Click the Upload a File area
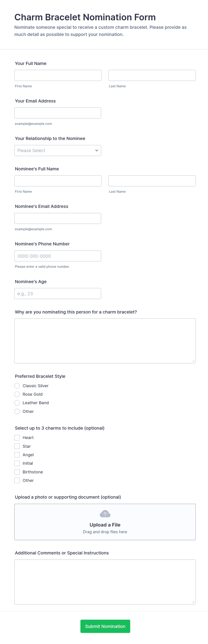The height and width of the screenshot is (644, 208). (105, 525)
